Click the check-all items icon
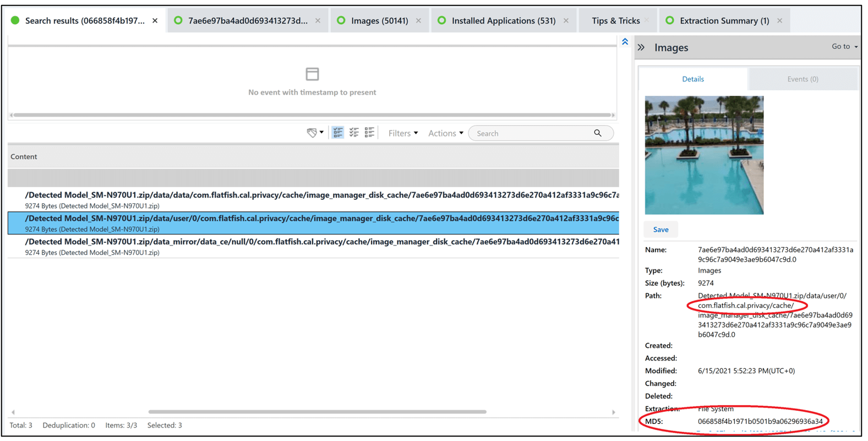This screenshot has width=868, height=441. (x=354, y=133)
